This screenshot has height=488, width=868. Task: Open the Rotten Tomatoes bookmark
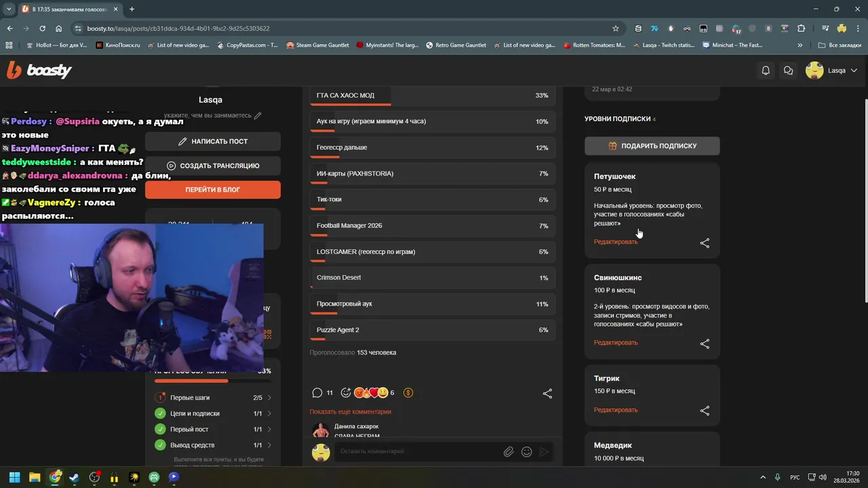point(595,45)
